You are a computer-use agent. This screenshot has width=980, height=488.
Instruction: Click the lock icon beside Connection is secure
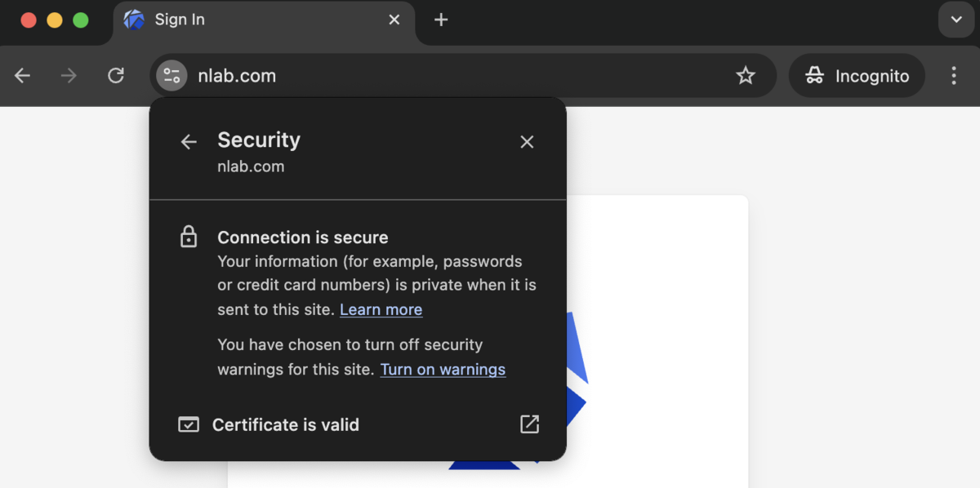pos(189,237)
